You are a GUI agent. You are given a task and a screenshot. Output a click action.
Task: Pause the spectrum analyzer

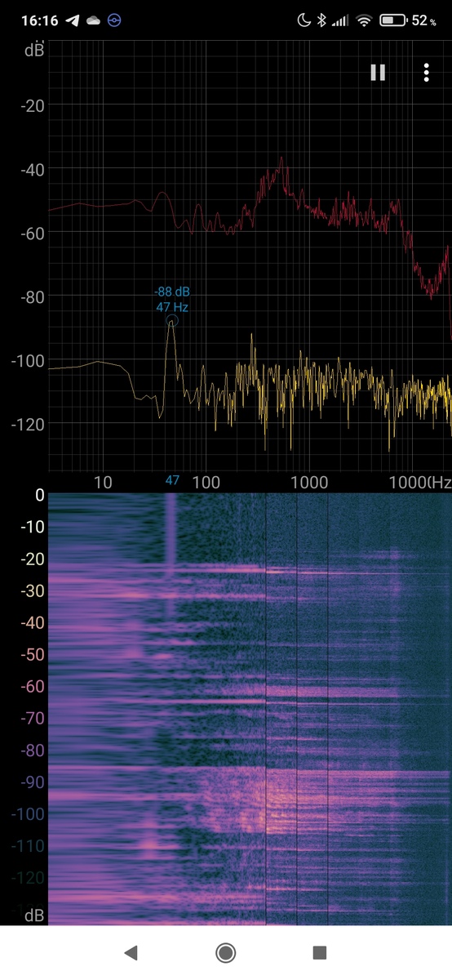[378, 73]
